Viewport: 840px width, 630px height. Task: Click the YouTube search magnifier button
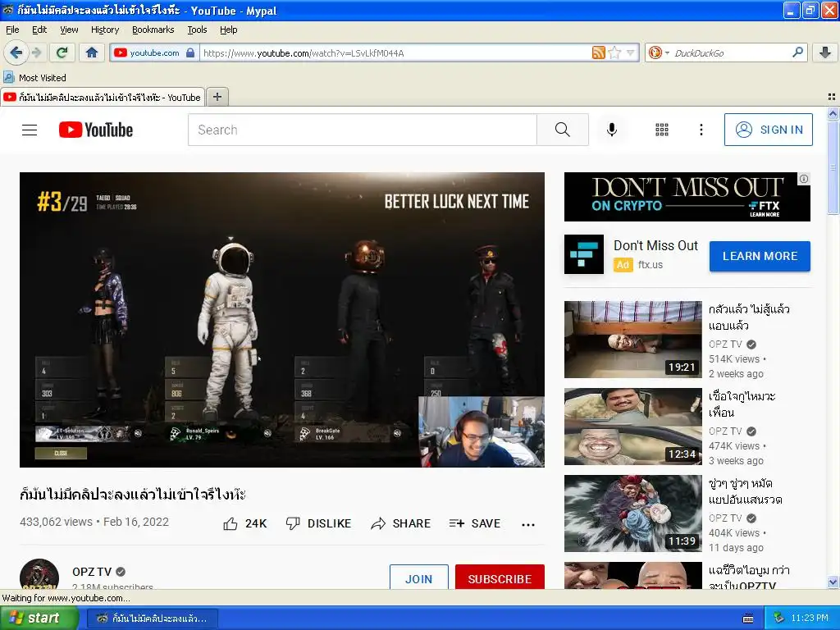563,130
